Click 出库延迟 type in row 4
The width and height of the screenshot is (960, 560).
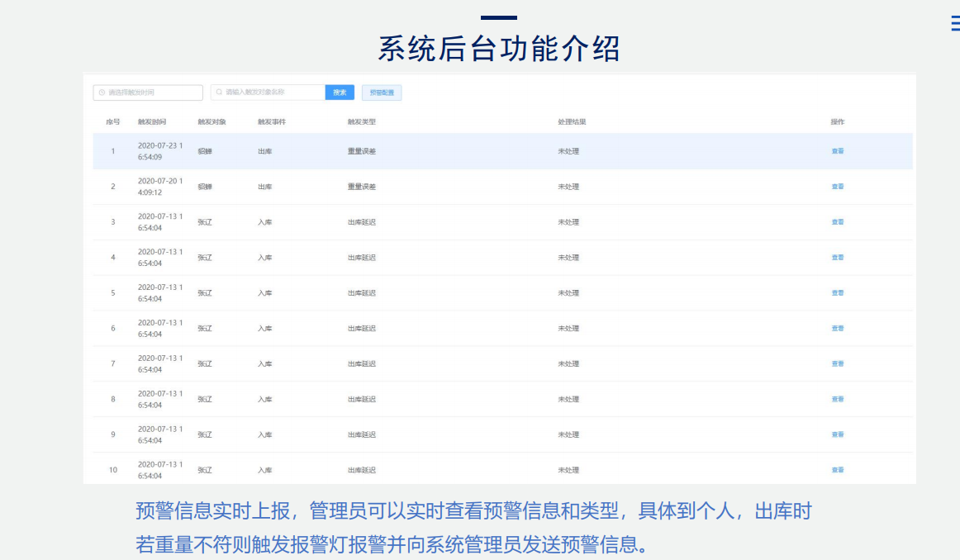tap(362, 258)
